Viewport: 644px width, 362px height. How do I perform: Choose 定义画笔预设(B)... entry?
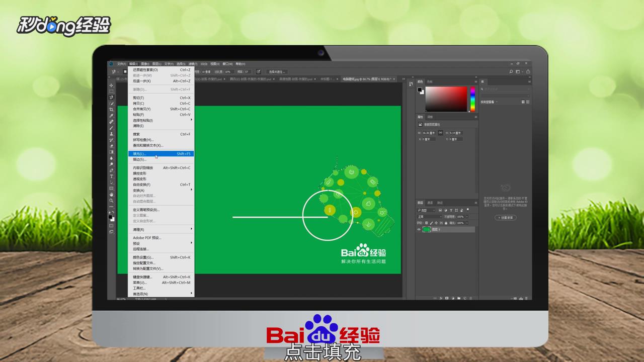161,210
